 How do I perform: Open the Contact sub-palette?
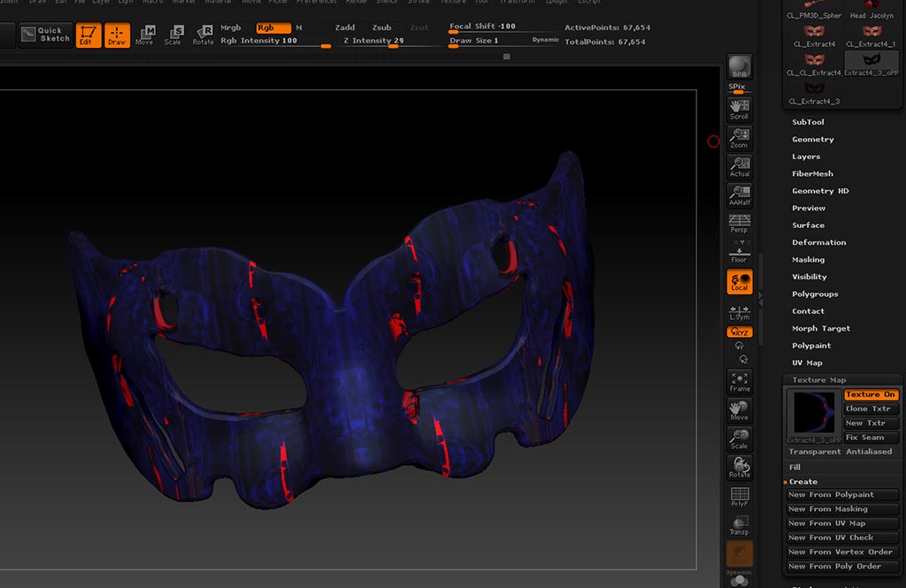(808, 311)
